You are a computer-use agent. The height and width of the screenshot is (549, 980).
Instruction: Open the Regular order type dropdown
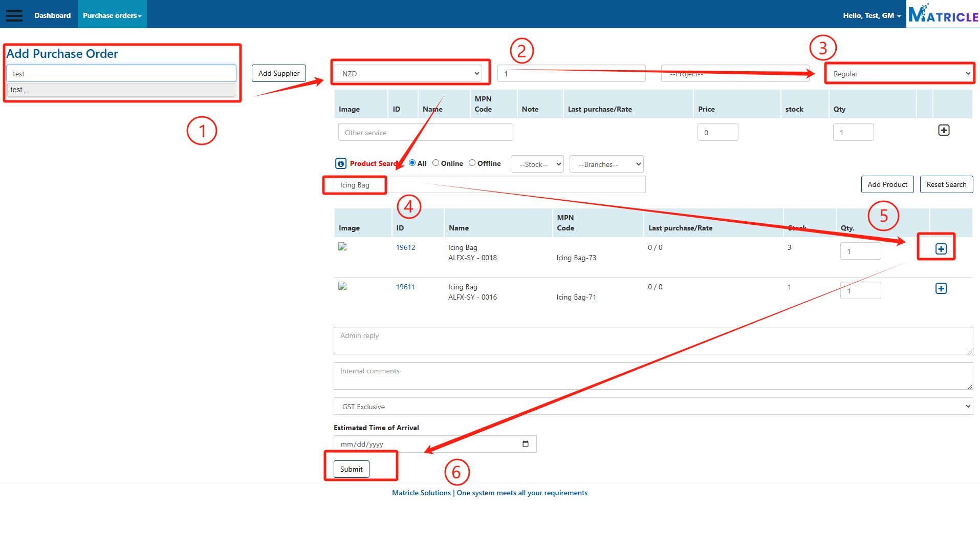[899, 74]
